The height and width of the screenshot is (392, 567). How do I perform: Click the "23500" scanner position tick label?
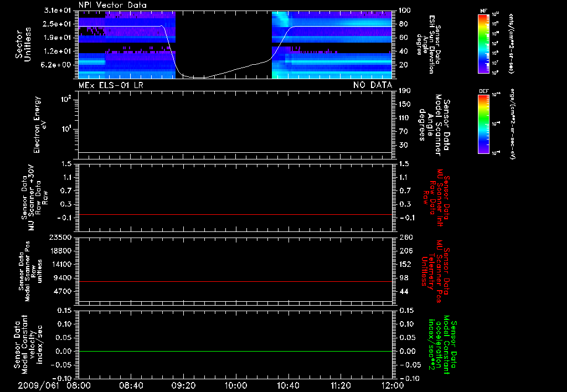point(60,238)
